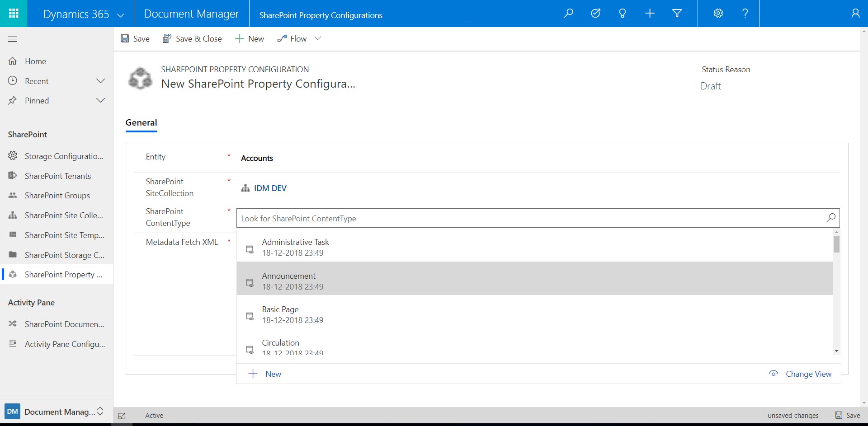Click the Save & Close icon

pyautogui.click(x=167, y=38)
